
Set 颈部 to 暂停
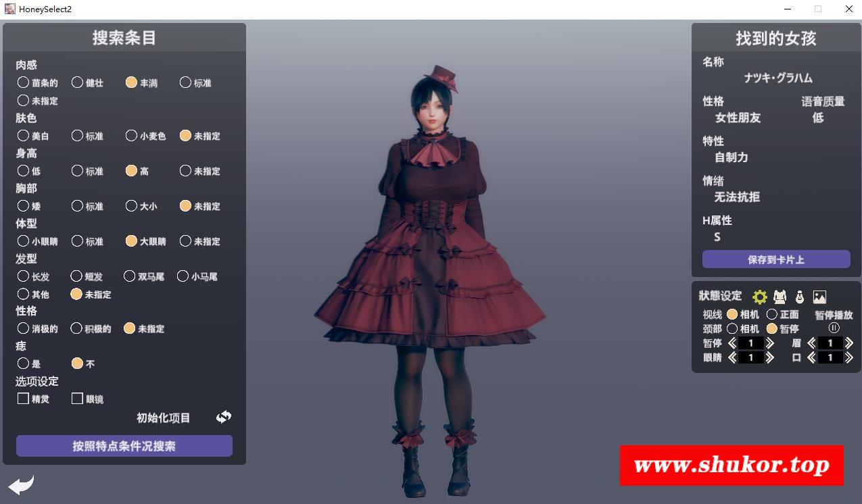(x=772, y=328)
